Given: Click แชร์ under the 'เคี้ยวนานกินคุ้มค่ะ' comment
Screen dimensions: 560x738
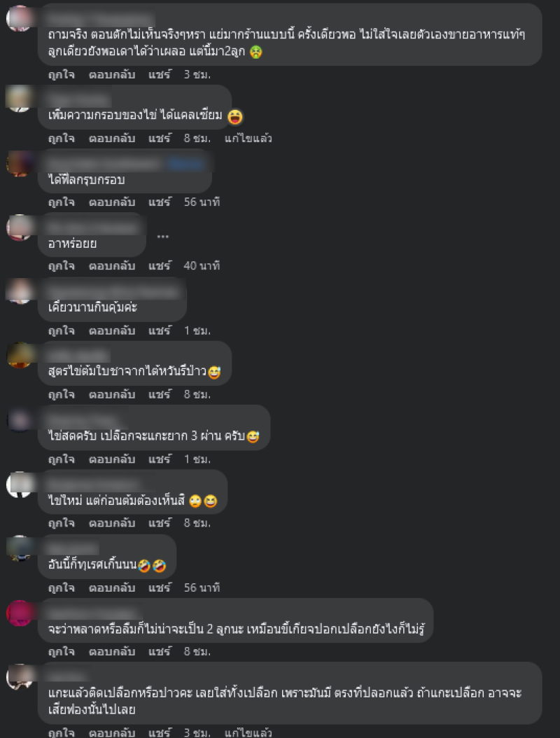Looking at the screenshot, I should [160, 330].
